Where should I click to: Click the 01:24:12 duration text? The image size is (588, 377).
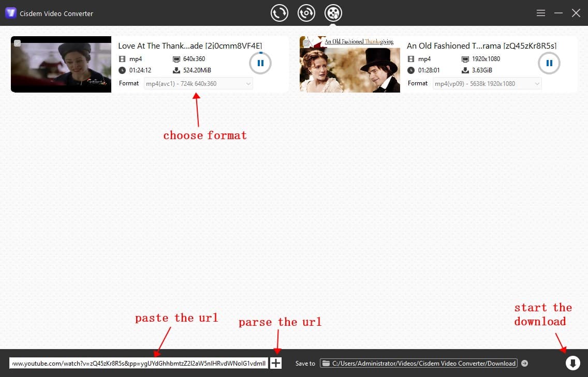140,70
